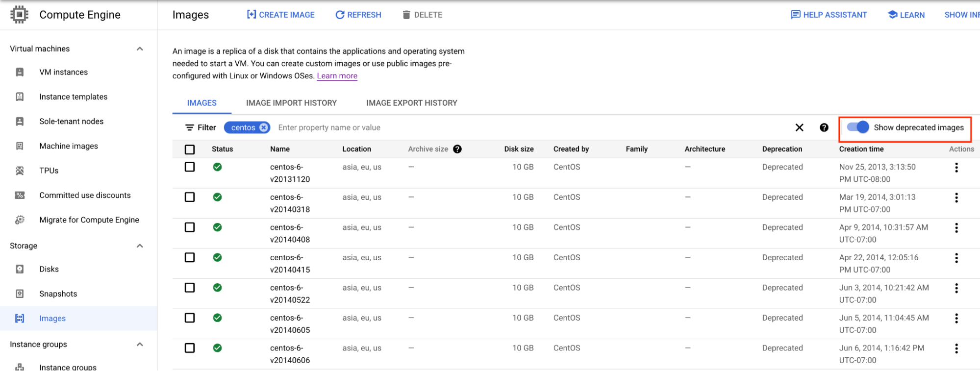This screenshot has width=980, height=371.
Task: Sort by Name column header
Action: [280, 149]
